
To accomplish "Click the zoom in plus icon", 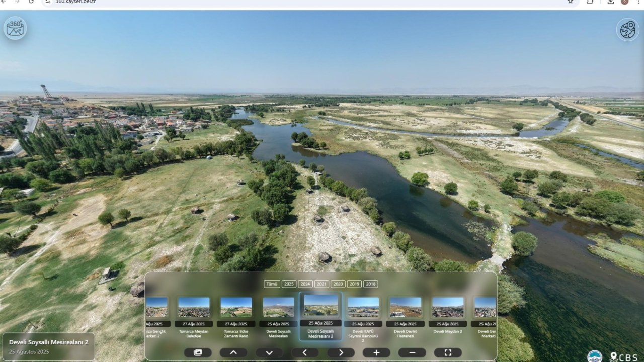I will (x=376, y=352).
